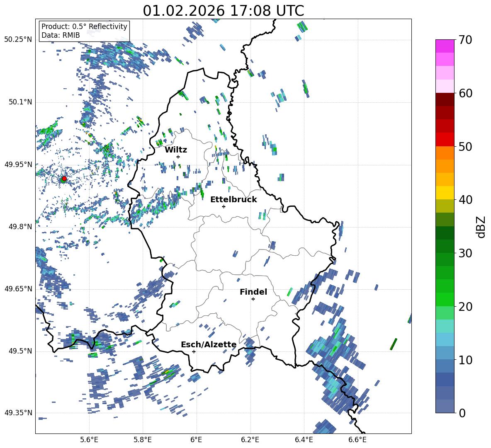
Task: Pick the bright red colorbar segment above 50
Action: 445,139
